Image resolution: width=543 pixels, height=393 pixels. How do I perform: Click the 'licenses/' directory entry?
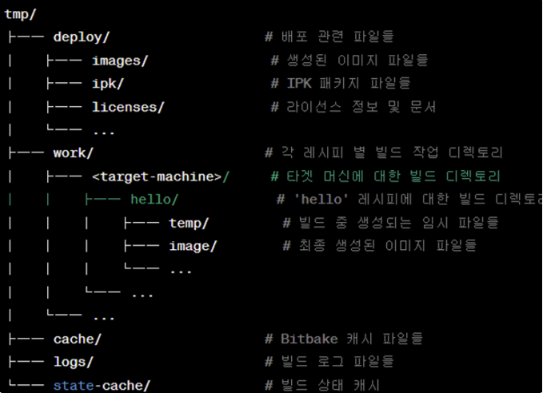[128, 107]
